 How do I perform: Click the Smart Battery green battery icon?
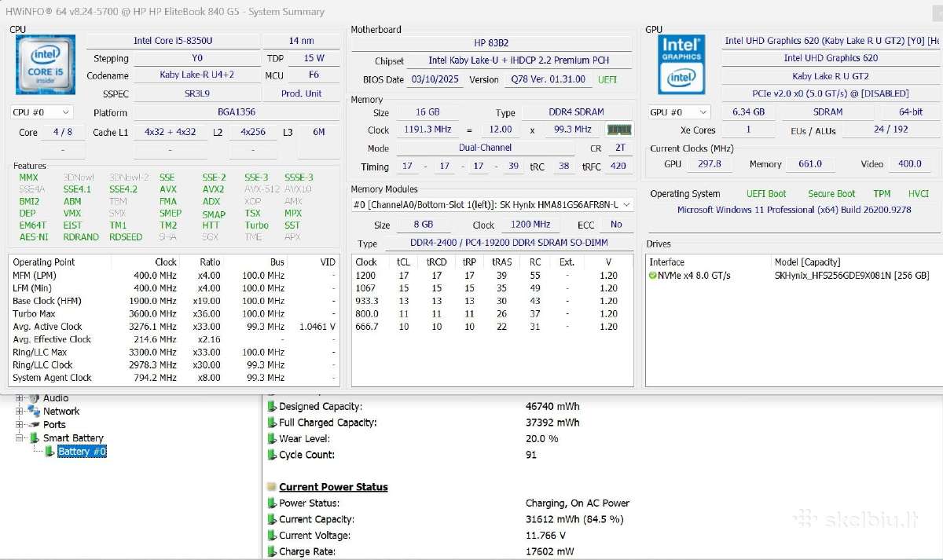35,438
